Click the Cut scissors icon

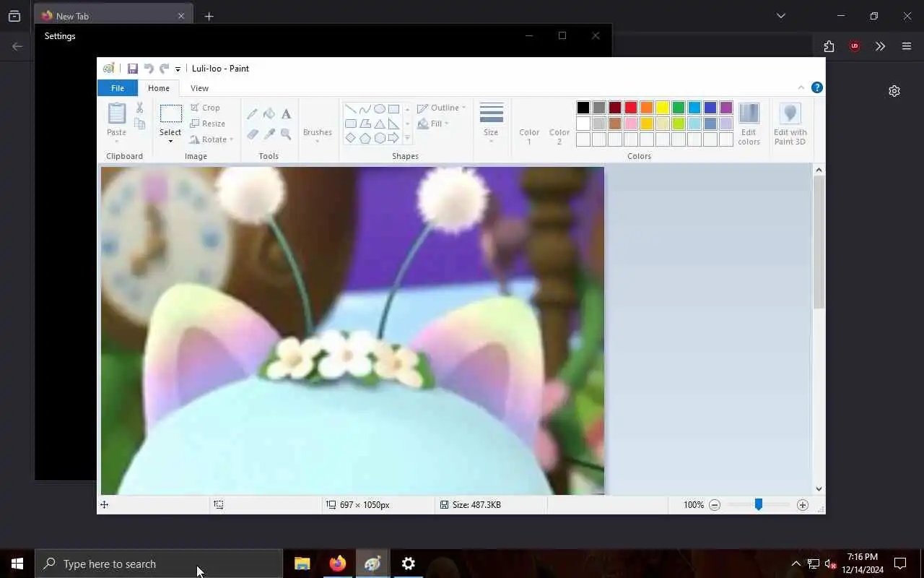click(139, 108)
